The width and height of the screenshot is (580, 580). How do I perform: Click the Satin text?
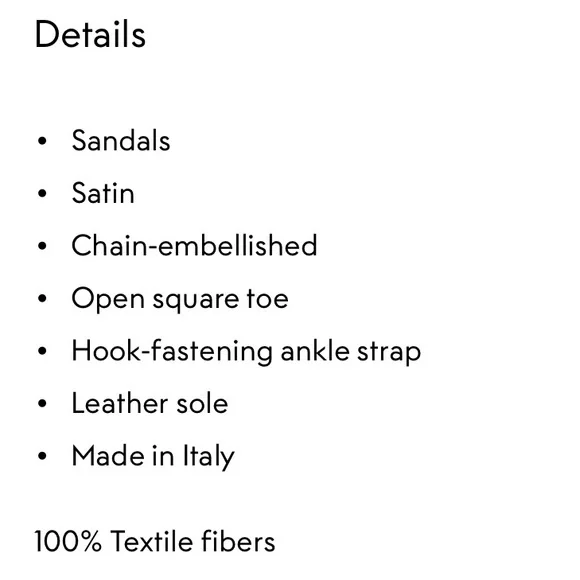(103, 193)
